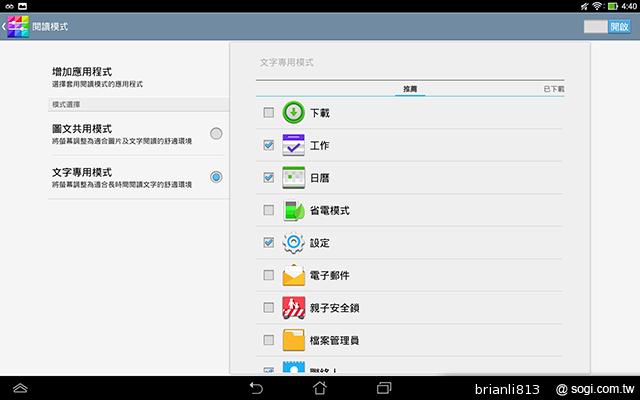Tap the 文字專用模式 title in left list
The height and width of the screenshot is (400, 640).
[x=82, y=172]
